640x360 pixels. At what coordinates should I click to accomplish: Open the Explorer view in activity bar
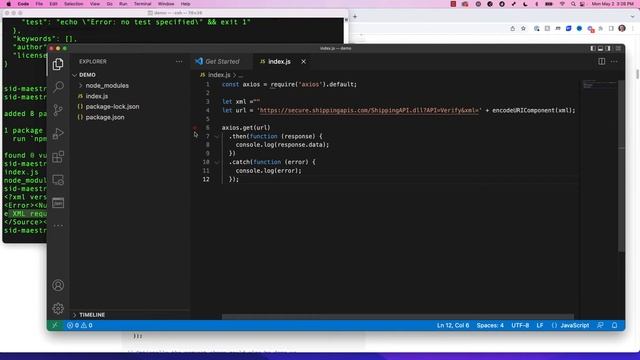pyautogui.click(x=58, y=64)
